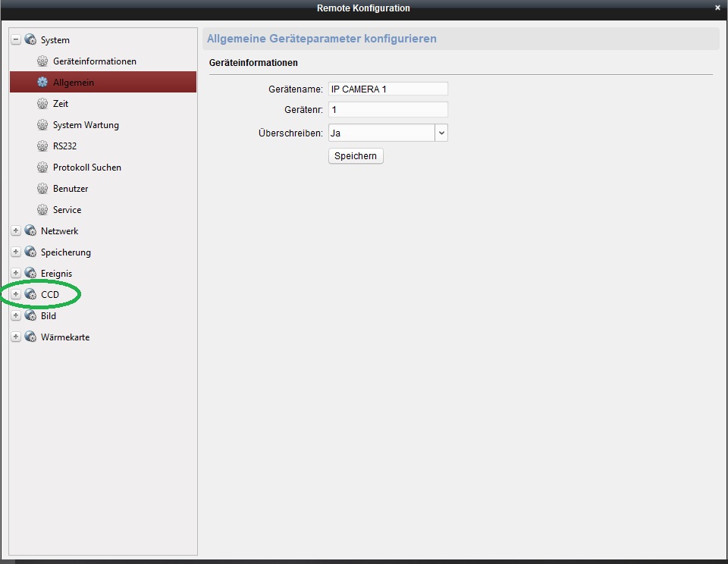Expand the Netzwerk tree node

tap(16, 231)
